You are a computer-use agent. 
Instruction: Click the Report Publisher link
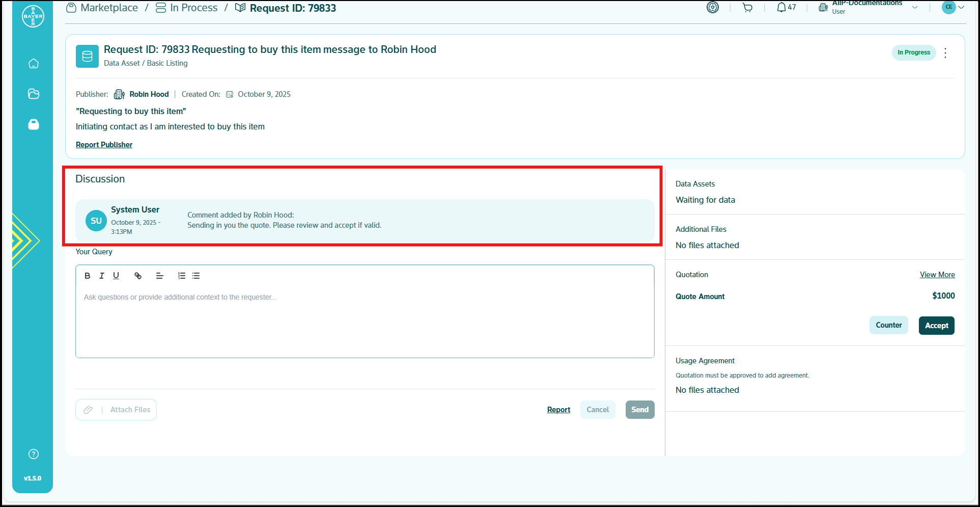coord(104,145)
